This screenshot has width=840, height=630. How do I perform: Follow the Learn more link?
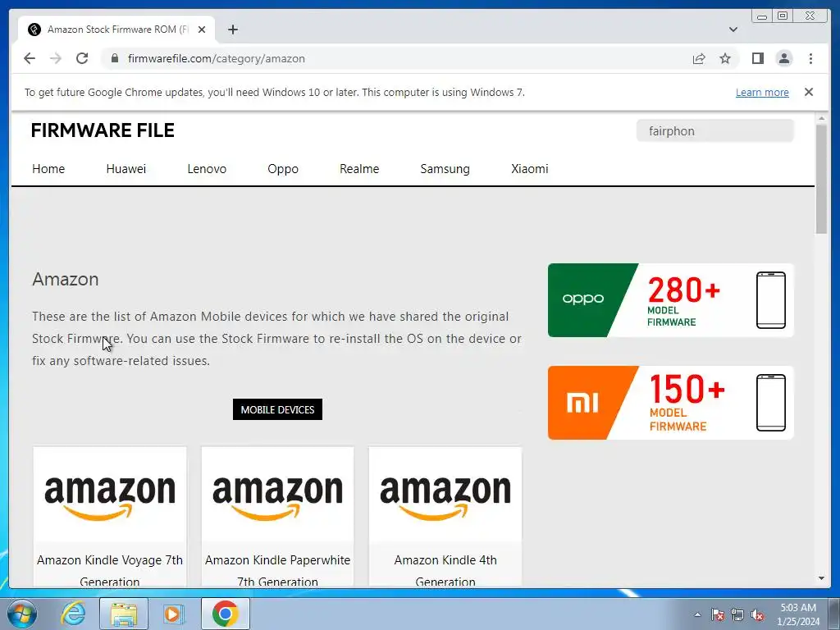762,92
